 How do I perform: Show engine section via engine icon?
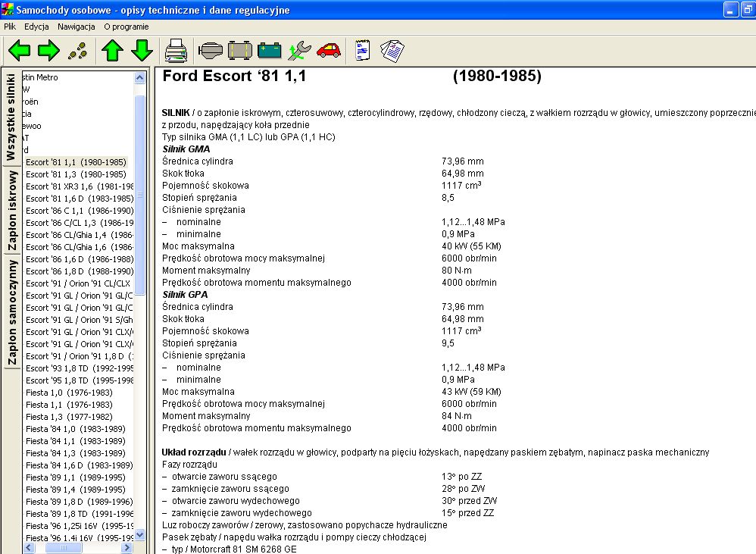pyautogui.click(x=209, y=51)
